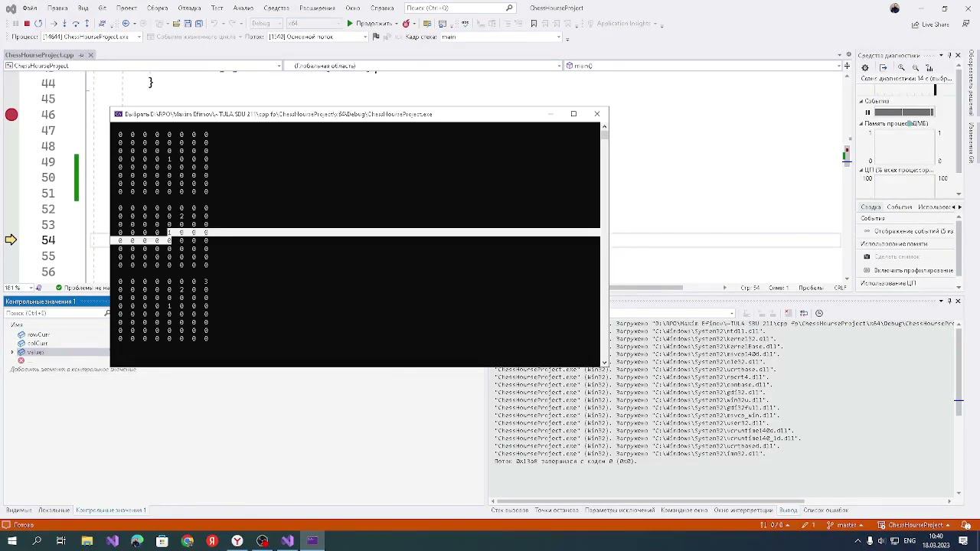Collapse the События section in diagnostics
This screenshot has width=980, height=551.
(861, 101)
